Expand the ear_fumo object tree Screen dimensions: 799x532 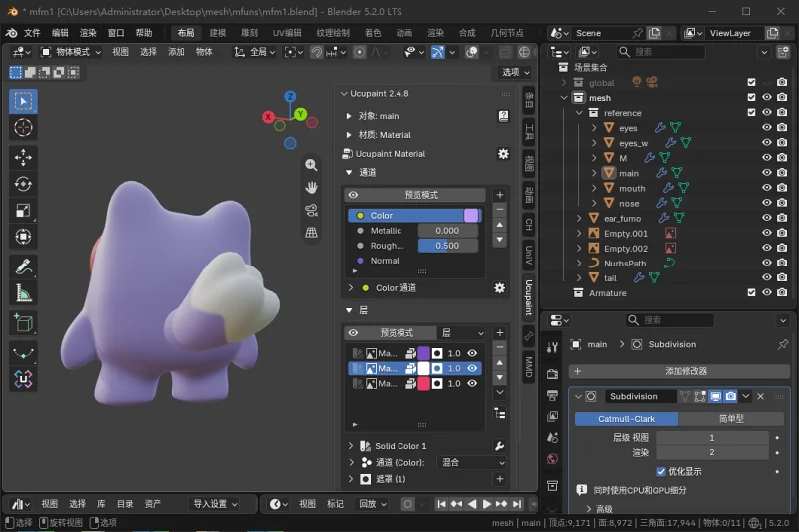579,218
